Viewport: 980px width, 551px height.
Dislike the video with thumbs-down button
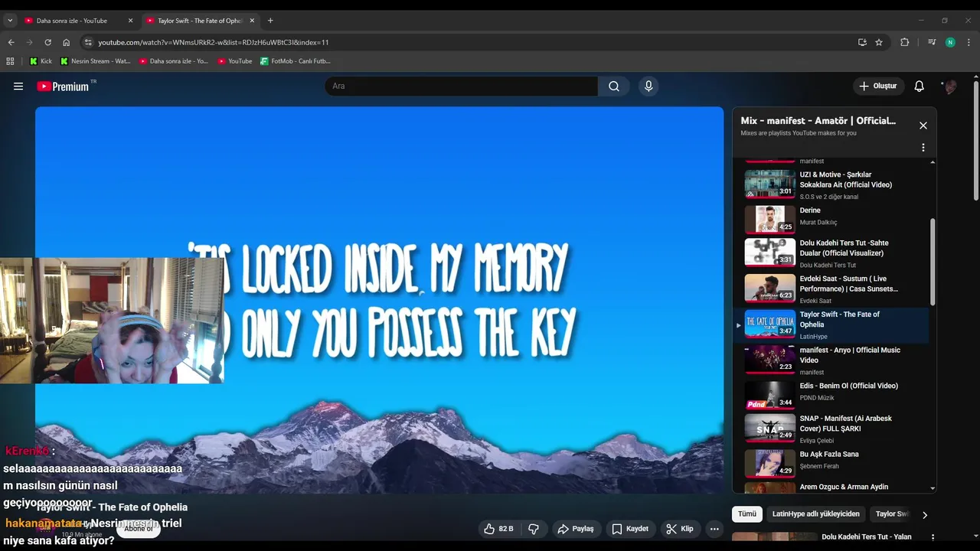534,529
